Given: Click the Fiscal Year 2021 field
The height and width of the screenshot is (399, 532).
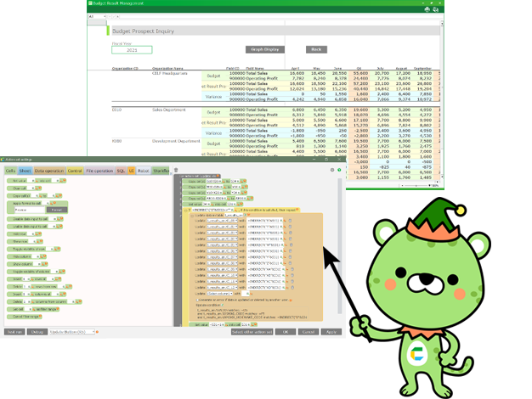Looking at the screenshot, I should (132, 50).
